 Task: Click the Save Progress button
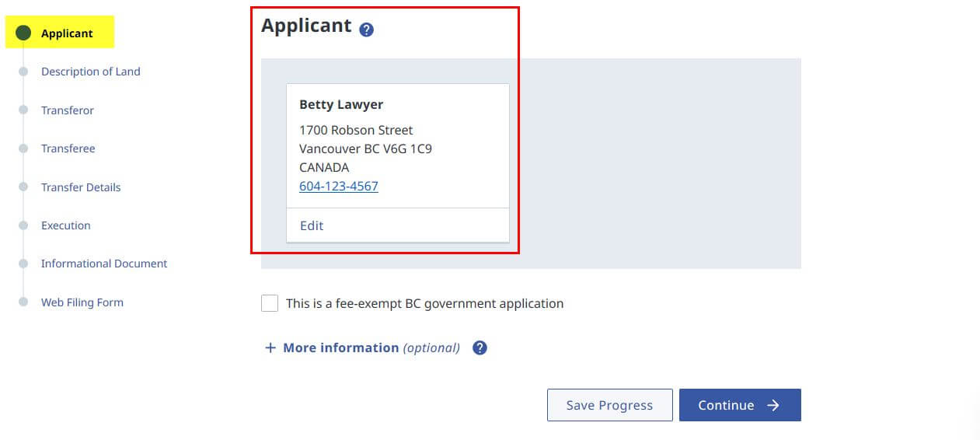point(610,405)
